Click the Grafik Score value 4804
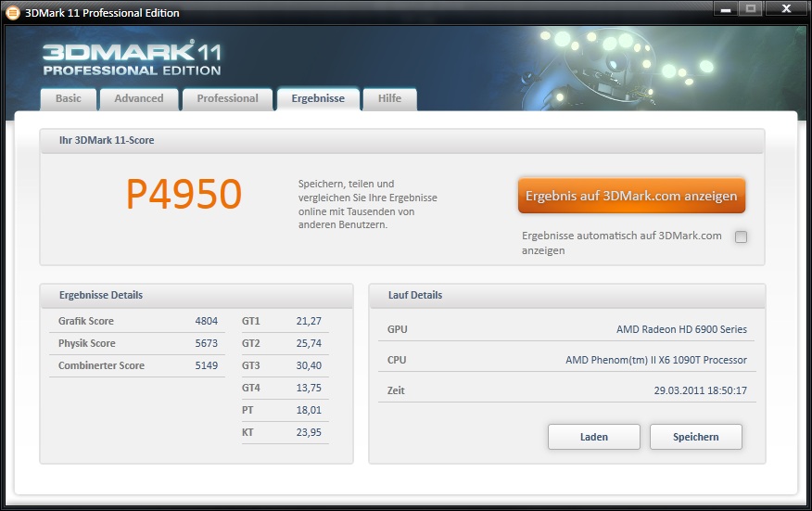812x511 pixels. point(206,321)
